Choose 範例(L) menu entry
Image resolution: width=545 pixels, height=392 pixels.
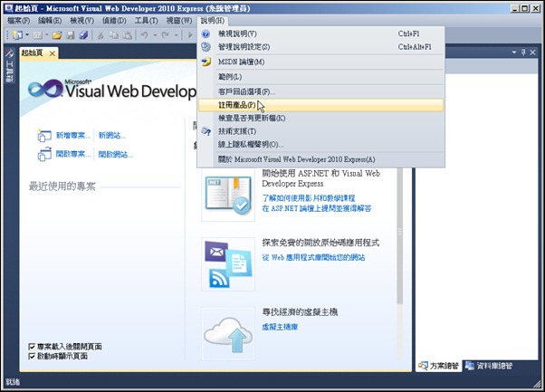(x=321, y=77)
